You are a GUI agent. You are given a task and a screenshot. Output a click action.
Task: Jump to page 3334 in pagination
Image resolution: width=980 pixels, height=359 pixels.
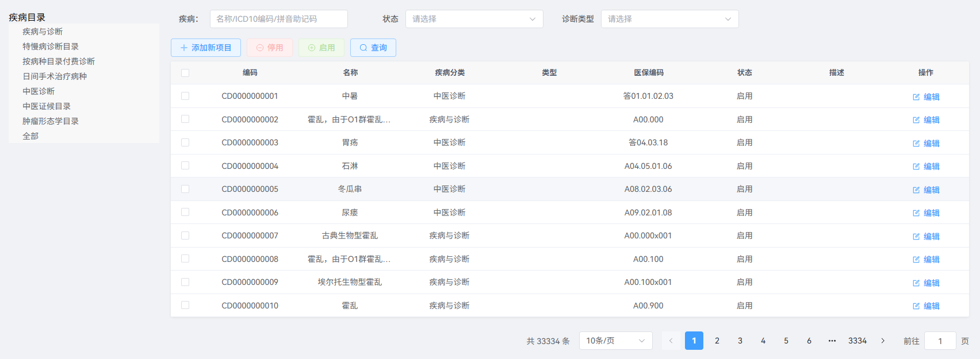[857, 341]
